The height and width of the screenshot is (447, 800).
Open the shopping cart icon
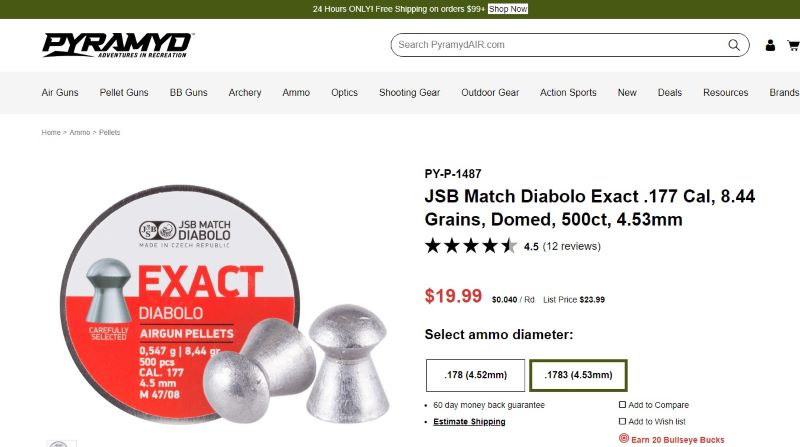(x=793, y=45)
